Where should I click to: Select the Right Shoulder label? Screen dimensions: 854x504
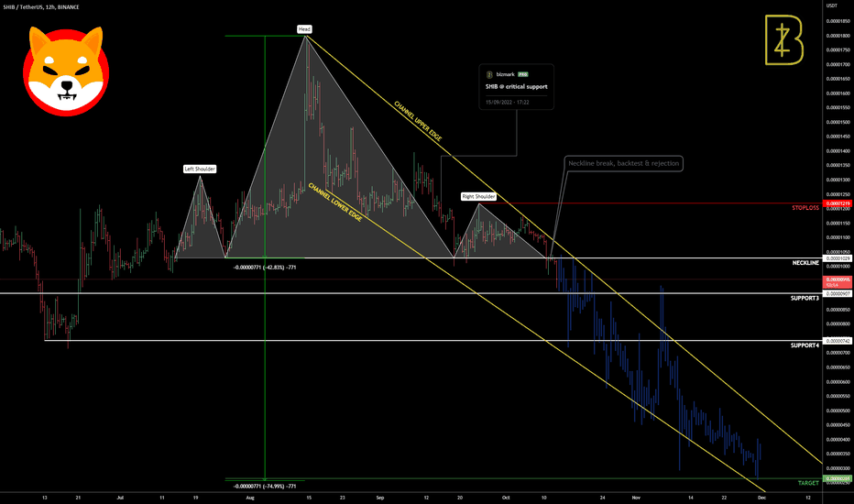(x=478, y=196)
